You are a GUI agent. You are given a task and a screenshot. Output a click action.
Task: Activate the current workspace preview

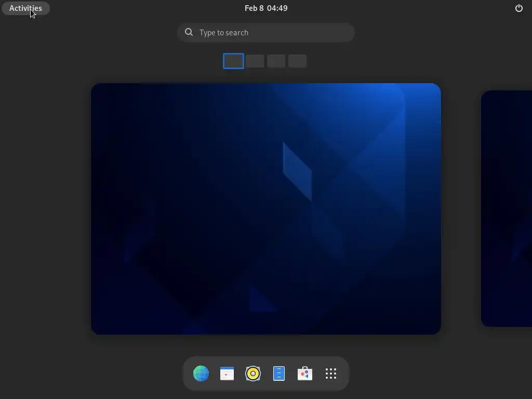click(266, 209)
